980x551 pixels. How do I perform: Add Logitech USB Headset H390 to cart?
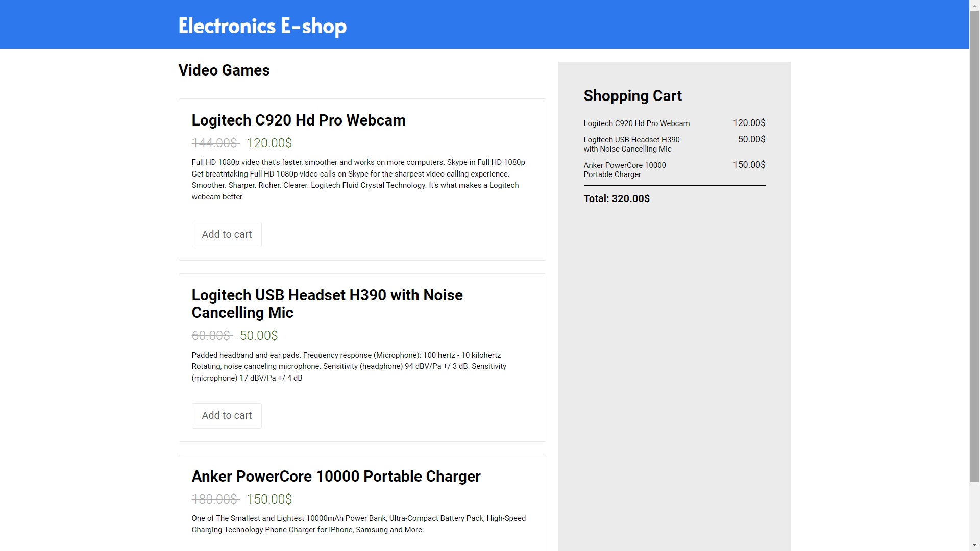(227, 416)
